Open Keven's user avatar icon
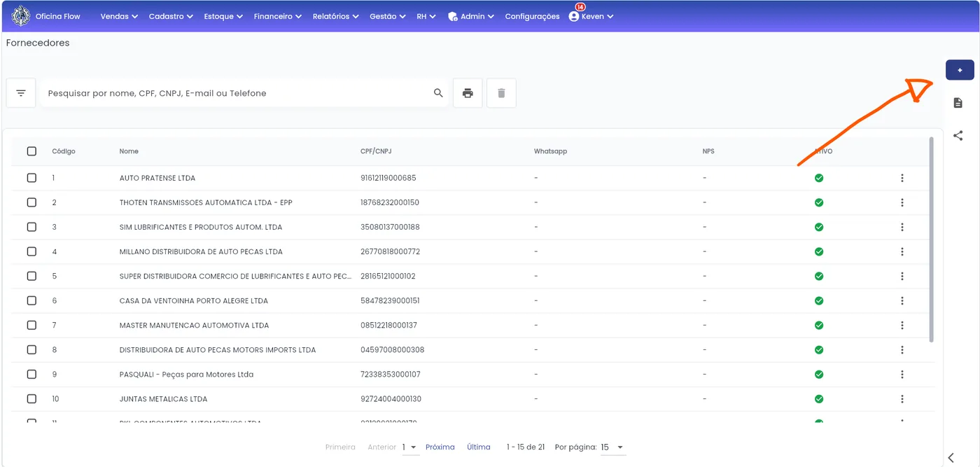The image size is (980, 467). point(574,16)
